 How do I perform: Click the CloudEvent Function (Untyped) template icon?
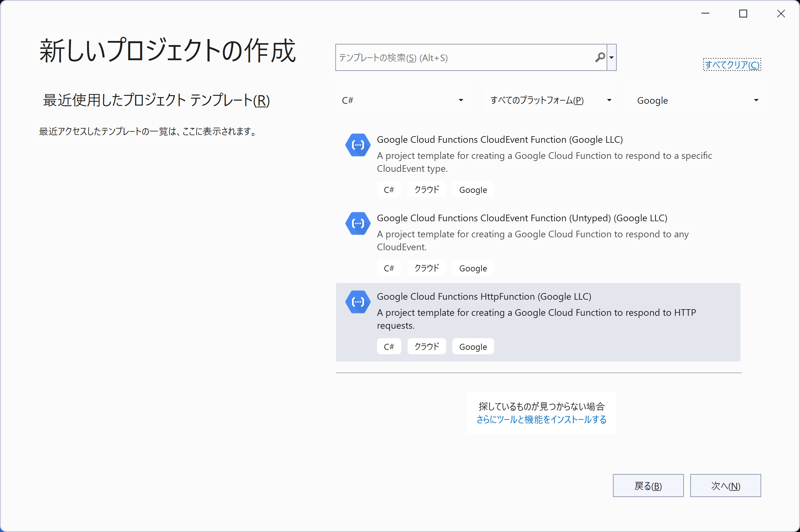click(357, 223)
